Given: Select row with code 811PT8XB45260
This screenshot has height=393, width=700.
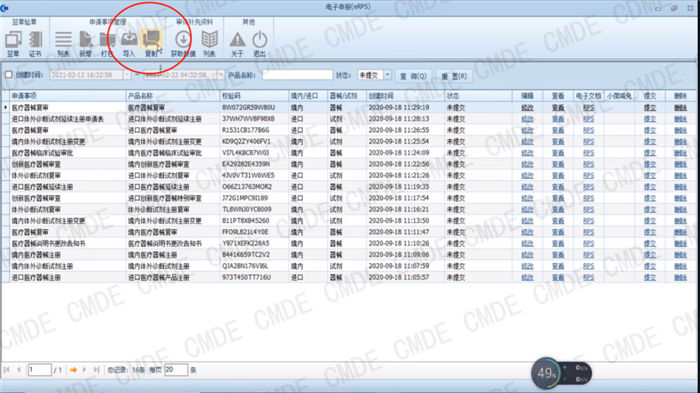Looking at the screenshot, I should [x=349, y=221].
